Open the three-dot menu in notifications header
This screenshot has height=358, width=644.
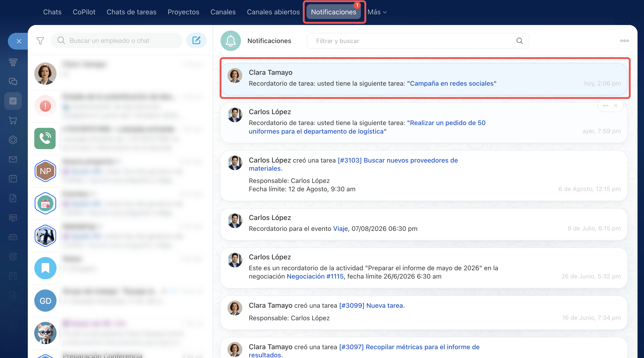624,41
